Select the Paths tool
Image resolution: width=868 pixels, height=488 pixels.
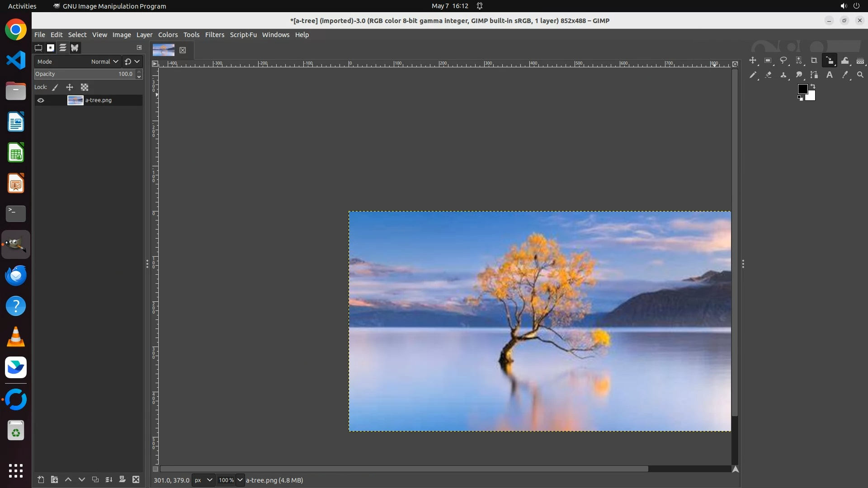tap(814, 75)
